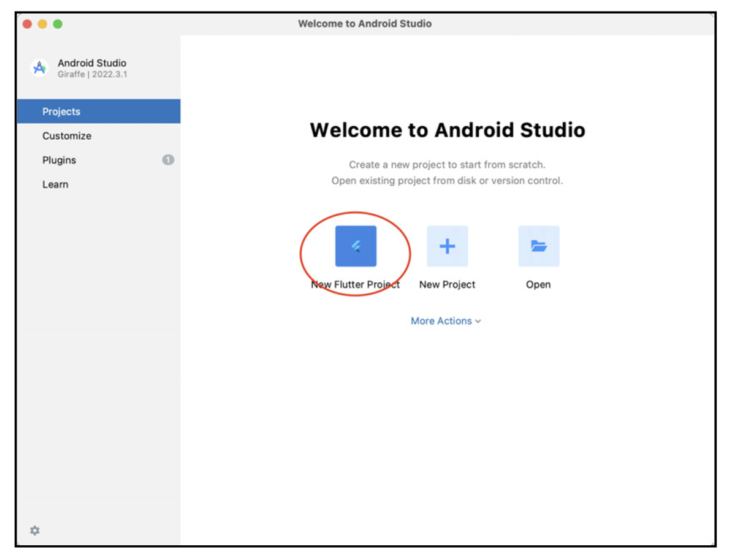Click the New Flutter Project icon
This screenshot has height=560, width=732.
pos(356,246)
